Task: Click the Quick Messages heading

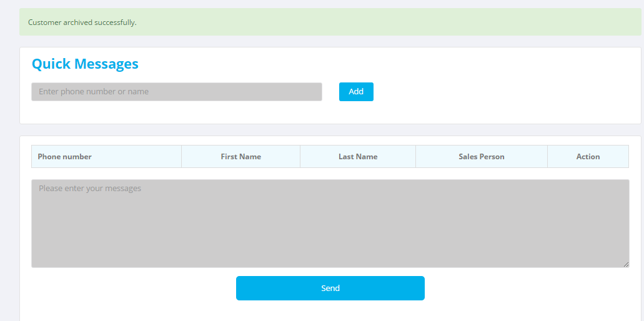Action: point(85,64)
